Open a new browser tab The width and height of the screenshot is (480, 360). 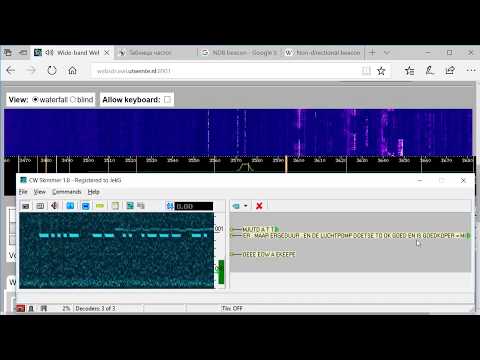click(372, 52)
